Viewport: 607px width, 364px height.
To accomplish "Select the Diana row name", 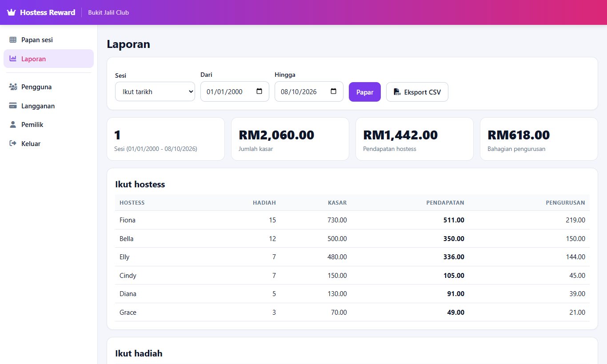I will [x=128, y=294].
